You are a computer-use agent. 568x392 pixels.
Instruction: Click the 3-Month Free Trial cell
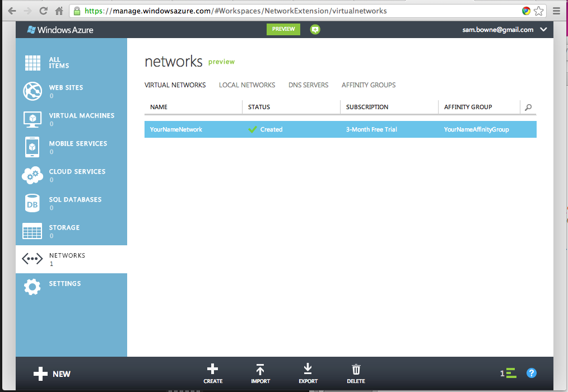(371, 129)
